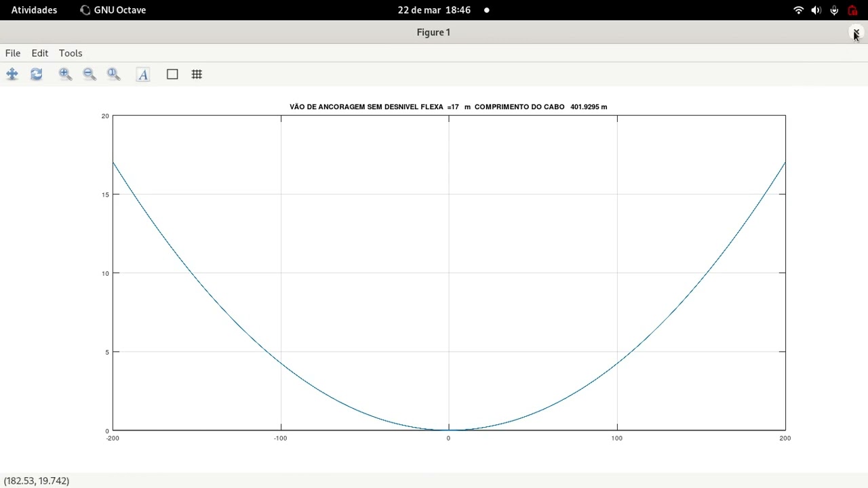Screen dimensions: 868x488
Task: Open the File menu
Action: (x=13, y=53)
